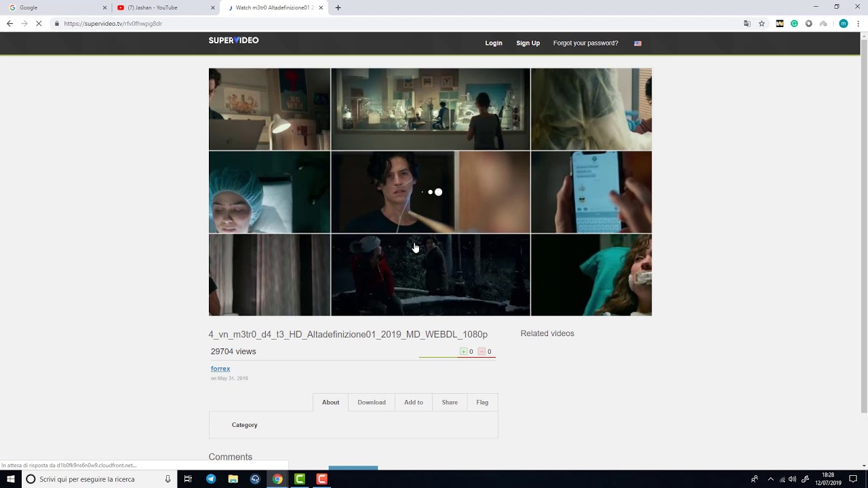868x488 pixels.
Task: Open the volume speaker tray icon
Action: [x=793, y=479]
